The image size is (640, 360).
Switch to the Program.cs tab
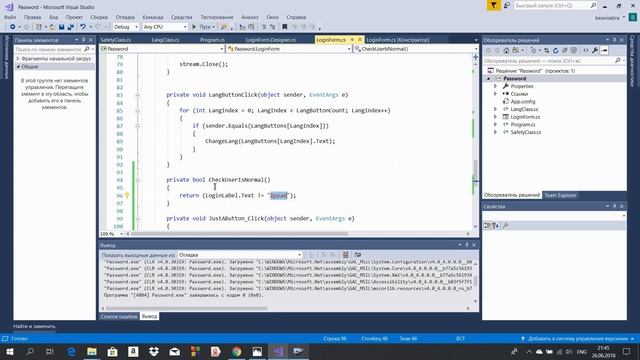point(212,40)
